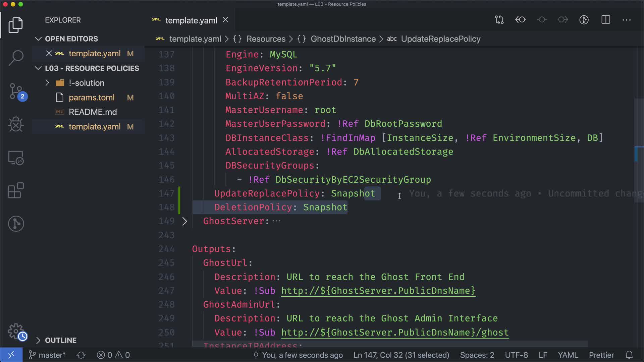Open the Run and Debug view

pyautogui.click(x=16, y=124)
